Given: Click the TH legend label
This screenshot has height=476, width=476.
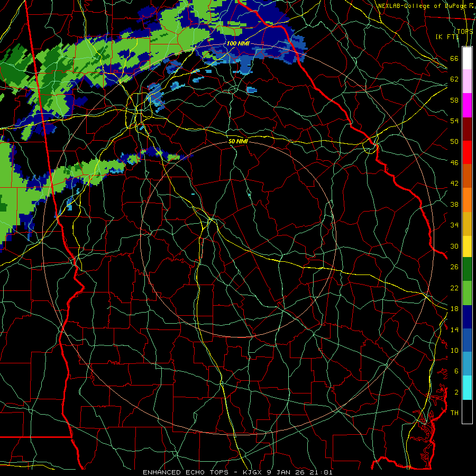Looking at the screenshot, I should coord(454,413).
